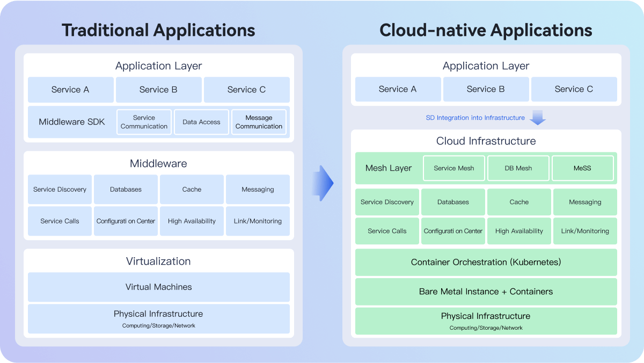The image size is (644, 363).
Task: Select the Virtual Machines block
Action: coord(159,287)
